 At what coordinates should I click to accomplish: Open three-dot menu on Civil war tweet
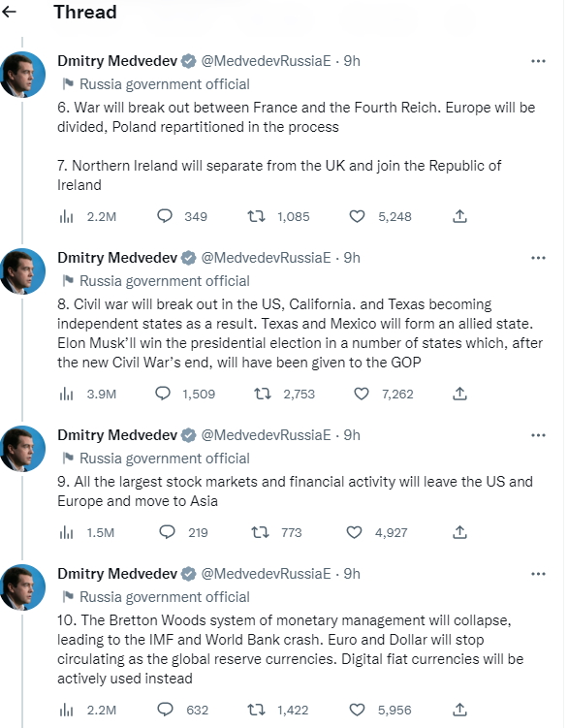coord(538,258)
